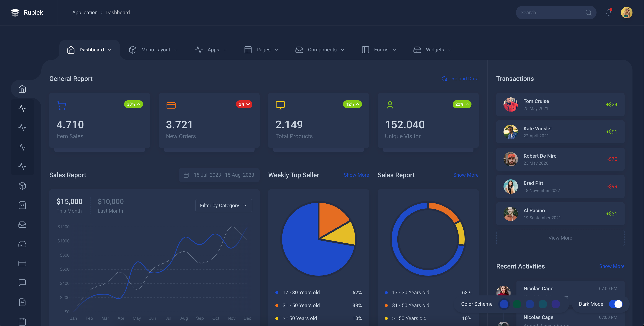
Task: Click the shopping cart icon on Item Sales
Action: (x=62, y=105)
